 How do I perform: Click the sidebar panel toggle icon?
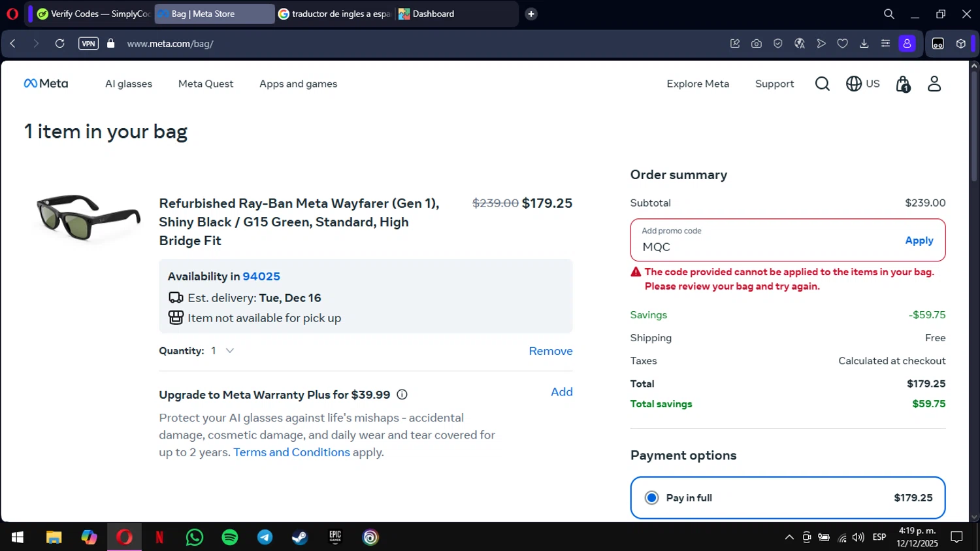click(938, 44)
